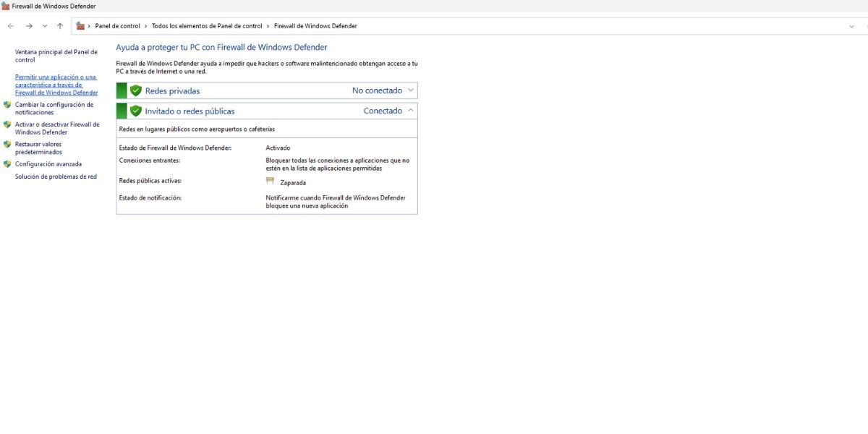Screen dimensions: 868x434
Task: Click the Zaparada network name
Action: [x=293, y=183]
